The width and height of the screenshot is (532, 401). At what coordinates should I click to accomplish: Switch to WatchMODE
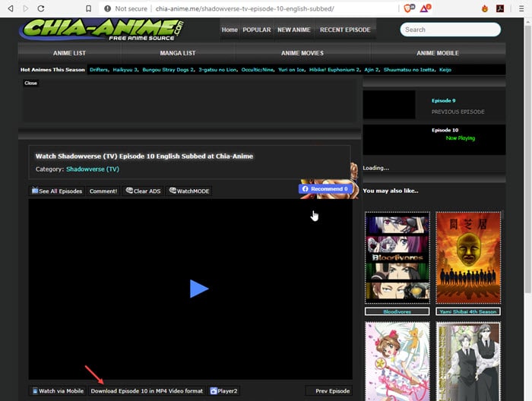coord(189,191)
